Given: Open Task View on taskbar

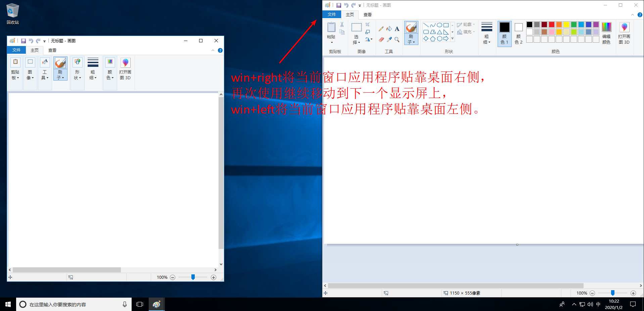Looking at the screenshot, I should point(140,304).
